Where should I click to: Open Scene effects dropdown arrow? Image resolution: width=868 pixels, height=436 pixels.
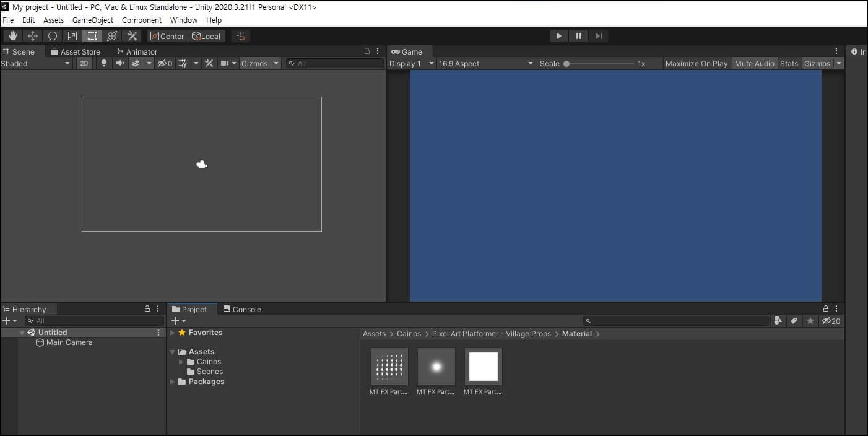[149, 63]
